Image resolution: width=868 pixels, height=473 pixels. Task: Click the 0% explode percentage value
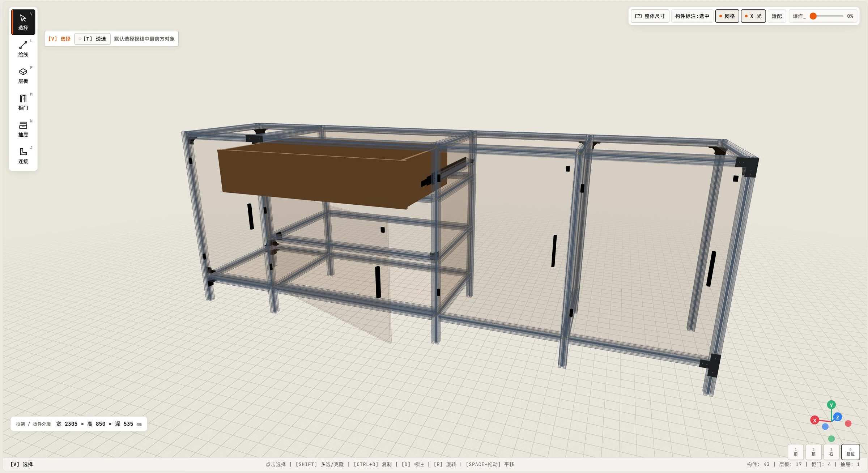(850, 16)
